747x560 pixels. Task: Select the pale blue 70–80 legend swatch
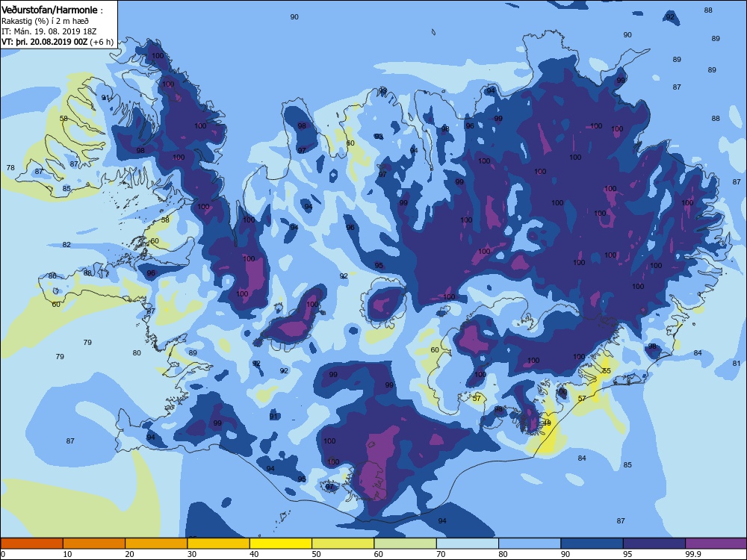468,544
